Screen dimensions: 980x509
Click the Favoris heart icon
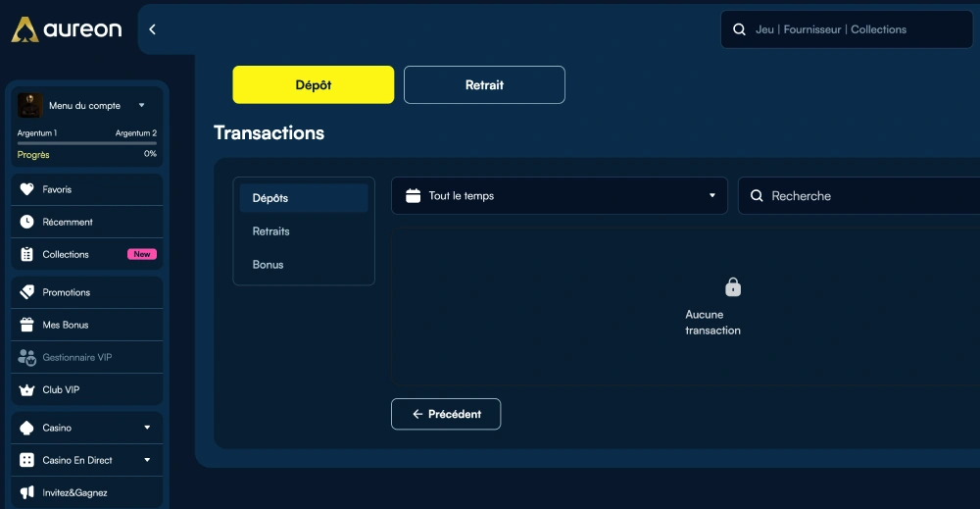pyautogui.click(x=26, y=189)
